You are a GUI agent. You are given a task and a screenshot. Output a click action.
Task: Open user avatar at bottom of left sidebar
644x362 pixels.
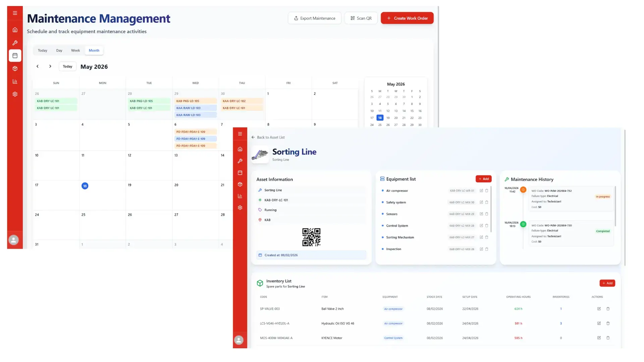[x=13, y=240]
